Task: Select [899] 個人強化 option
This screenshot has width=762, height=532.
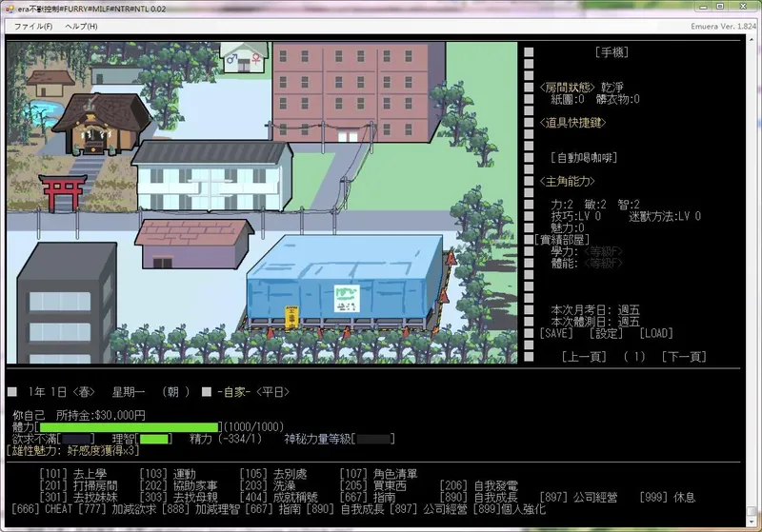Action: (x=510, y=509)
